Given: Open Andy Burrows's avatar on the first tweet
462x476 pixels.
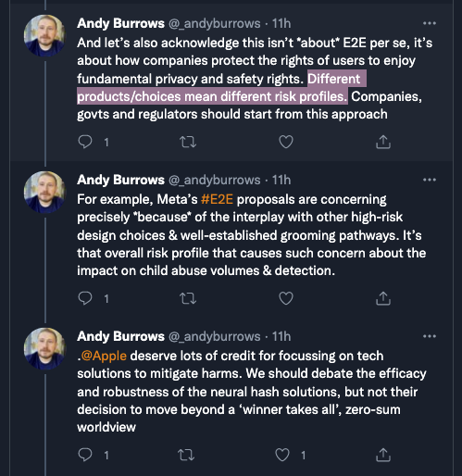Looking at the screenshot, I should (45, 35).
